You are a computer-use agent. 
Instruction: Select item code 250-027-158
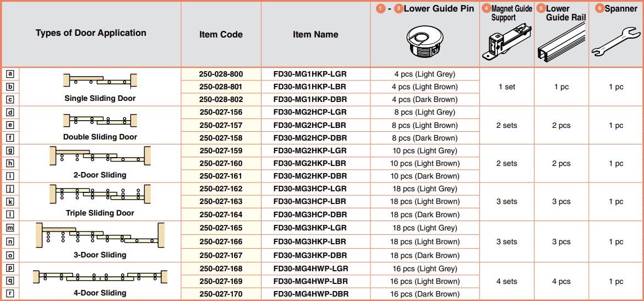coord(221,138)
